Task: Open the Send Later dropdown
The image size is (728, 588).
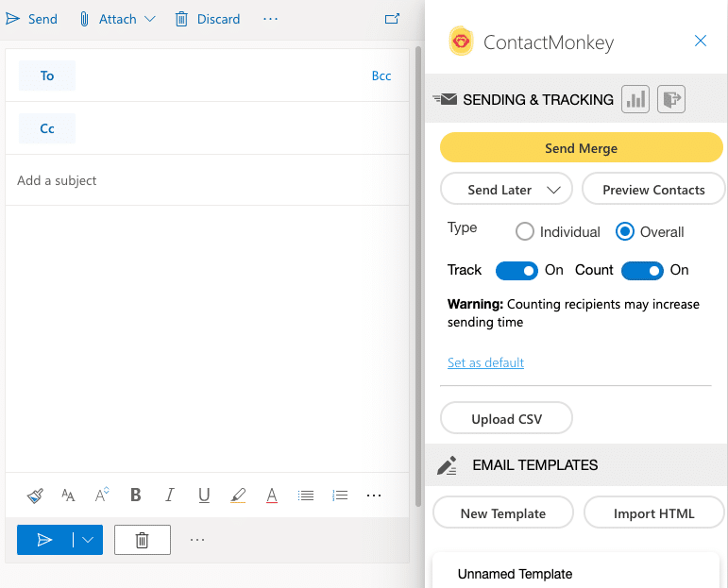Action: click(x=506, y=190)
